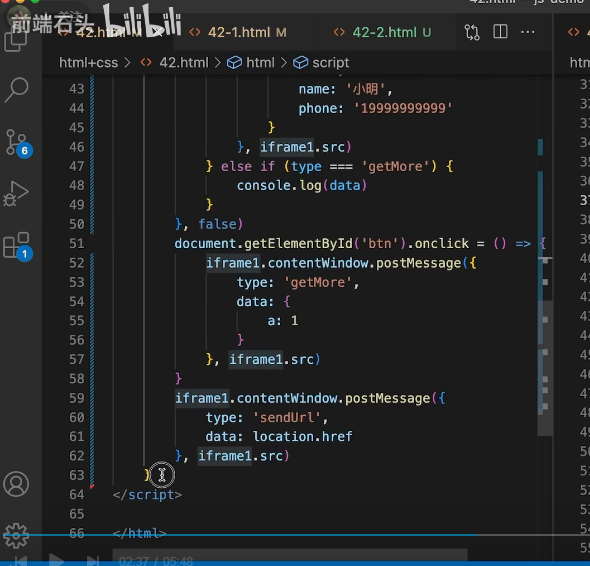Image resolution: width=590 pixels, height=566 pixels.
Task: Open the Search view in activity bar
Action: pos(16,90)
